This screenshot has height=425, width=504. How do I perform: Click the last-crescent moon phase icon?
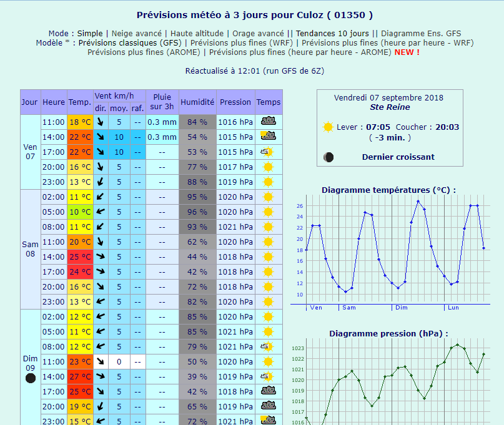coord(329,157)
